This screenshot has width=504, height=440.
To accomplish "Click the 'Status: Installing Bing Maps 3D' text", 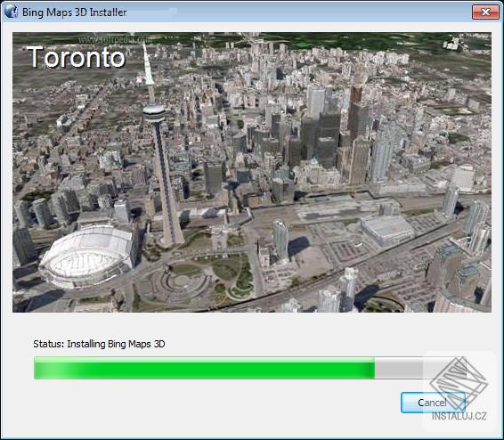I will [99, 344].
